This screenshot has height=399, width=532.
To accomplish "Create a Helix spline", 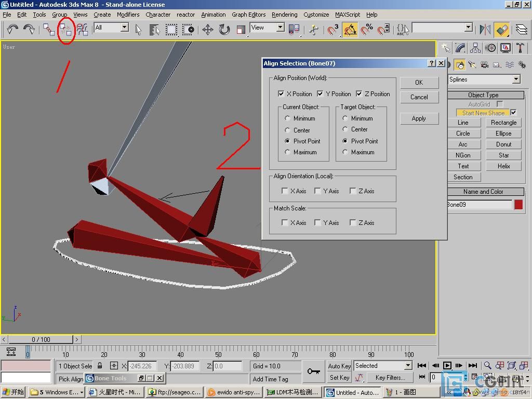I will pos(503,166).
